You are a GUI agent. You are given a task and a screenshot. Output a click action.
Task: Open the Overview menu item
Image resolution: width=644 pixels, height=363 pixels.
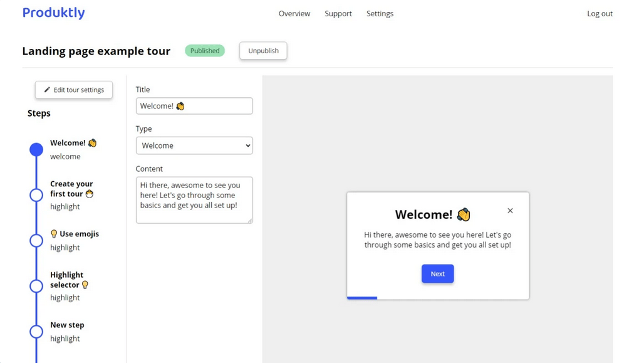294,13
